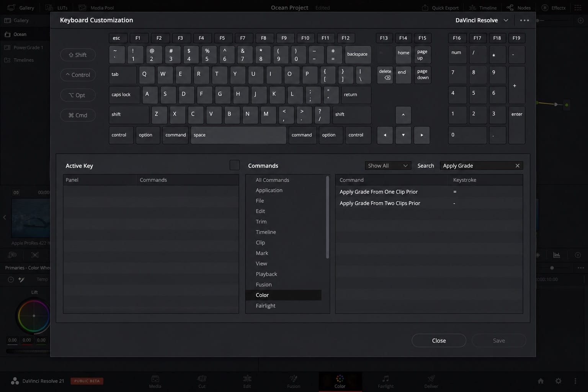Click the Keystroke column header

click(485, 180)
